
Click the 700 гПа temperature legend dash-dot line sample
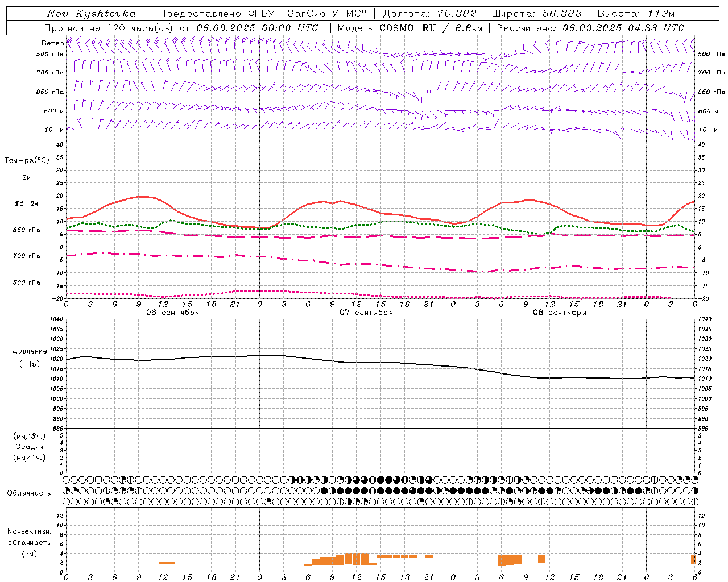pyautogui.click(x=25, y=263)
